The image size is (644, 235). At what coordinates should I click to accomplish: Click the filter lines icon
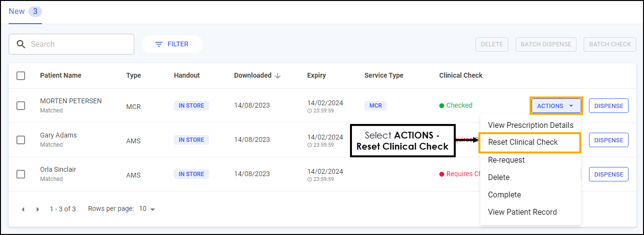coord(158,44)
